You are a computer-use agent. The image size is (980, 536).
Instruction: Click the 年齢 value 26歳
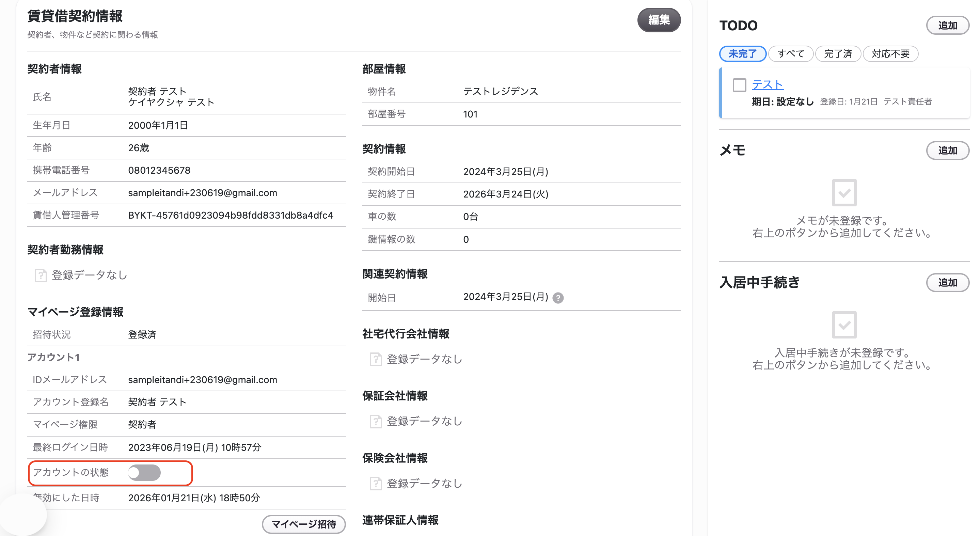(x=139, y=147)
